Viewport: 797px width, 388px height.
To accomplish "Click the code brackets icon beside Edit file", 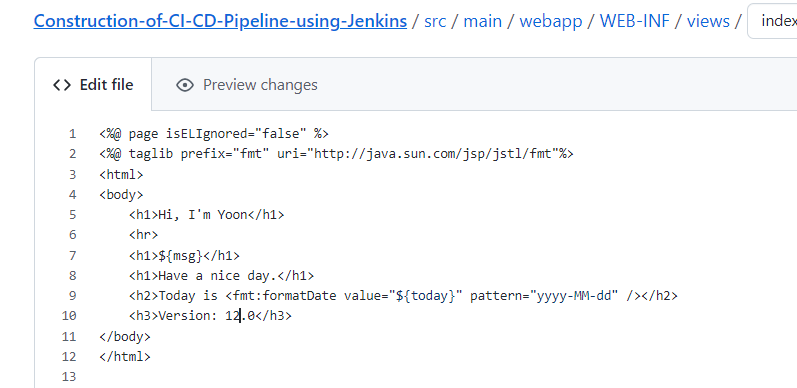I will pos(62,85).
